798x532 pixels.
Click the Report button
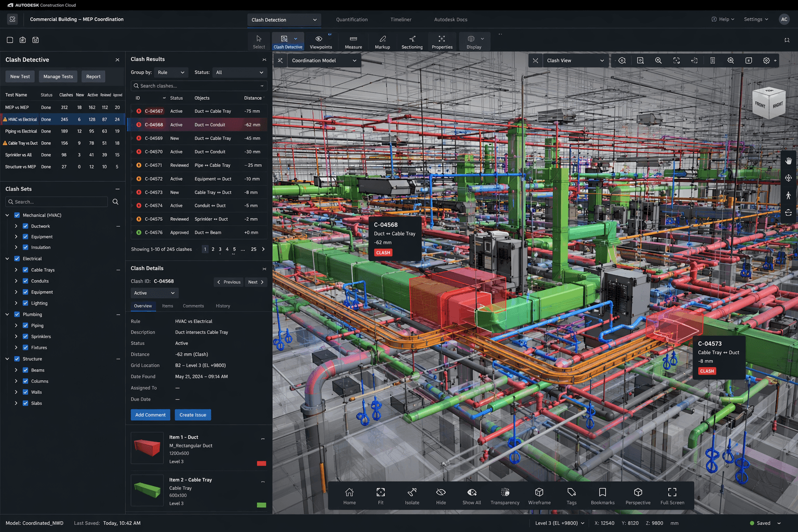94,76
